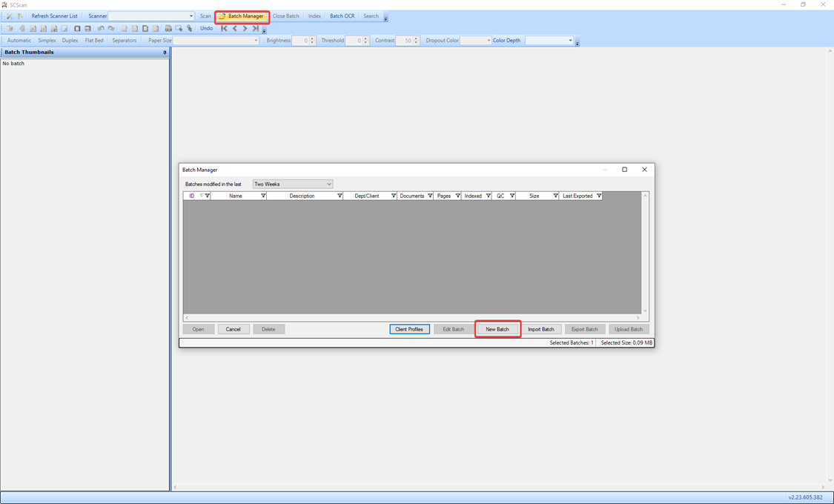The height and width of the screenshot is (504, 834).
Task: Filter the Dept/Client column
Action: point(393,196)
